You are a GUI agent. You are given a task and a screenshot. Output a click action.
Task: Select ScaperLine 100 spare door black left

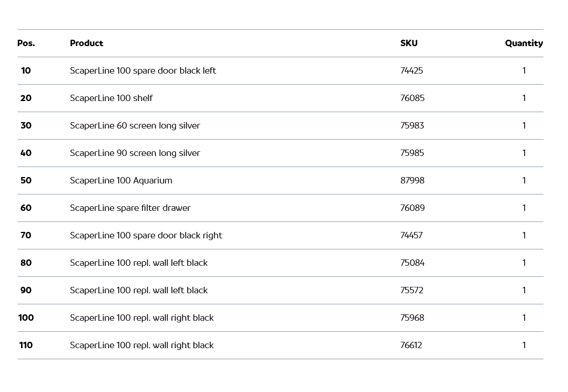click(x=143, y=71)
